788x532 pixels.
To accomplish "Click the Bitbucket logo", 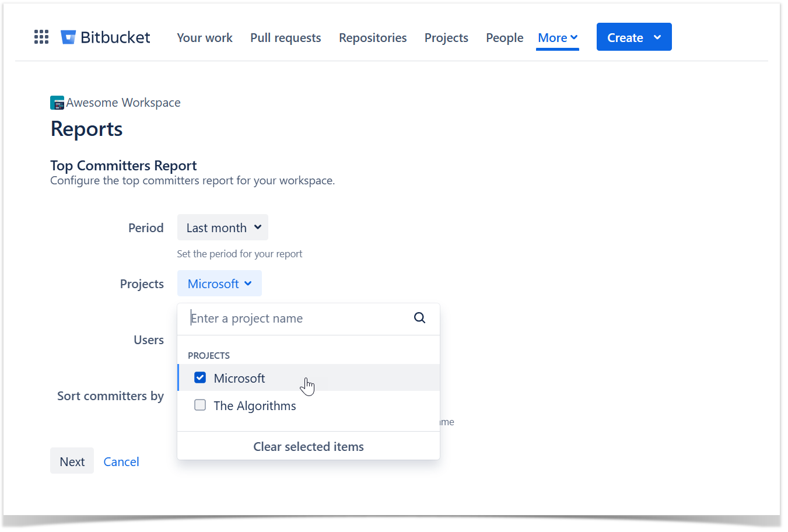I will click(x=106, y=37).
